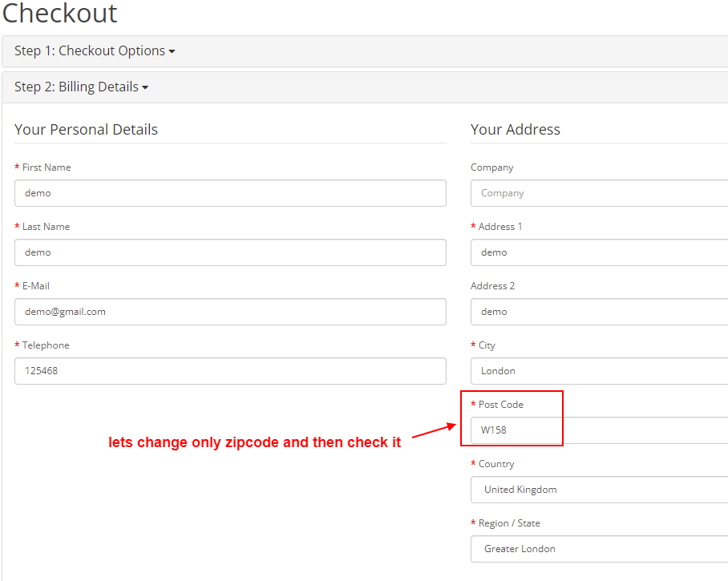Screen dimensions: 728x581
Task: Click the Company label text
Action: [x=491, y=167]
